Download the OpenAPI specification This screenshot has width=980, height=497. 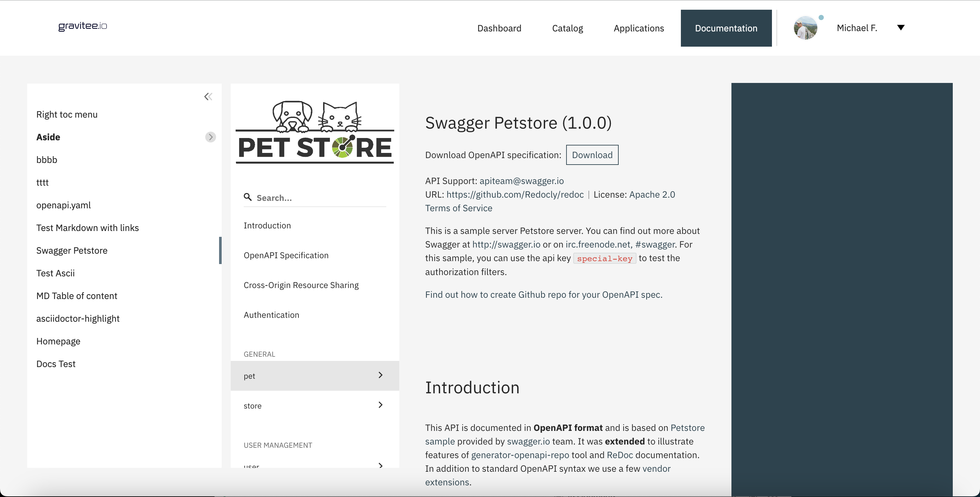[592, 155]
